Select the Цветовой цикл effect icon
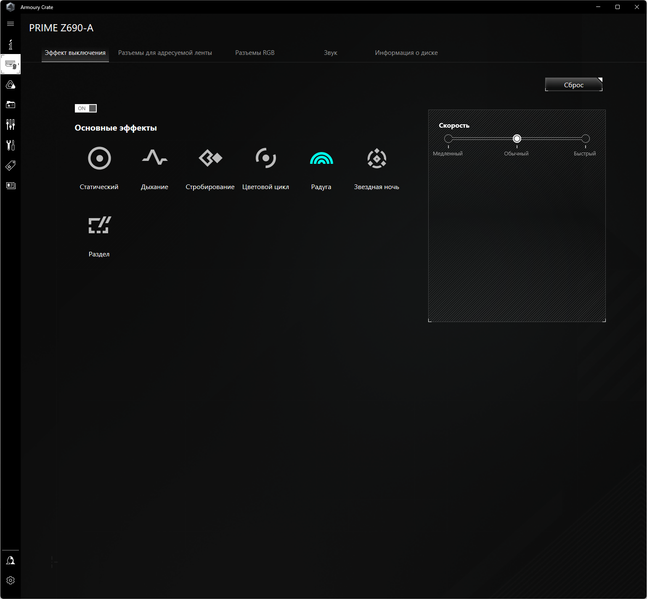Viewport: 647px width, 599px height. (265, 158)
